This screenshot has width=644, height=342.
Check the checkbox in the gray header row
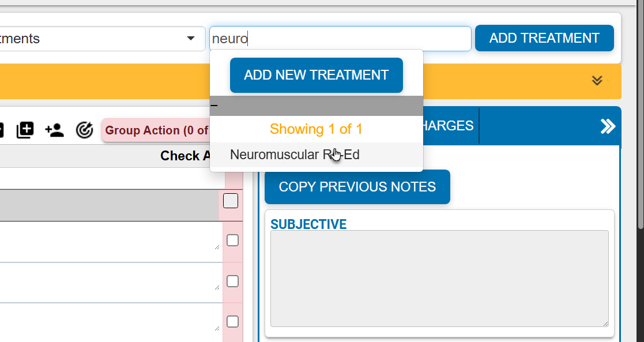point(230,200)
